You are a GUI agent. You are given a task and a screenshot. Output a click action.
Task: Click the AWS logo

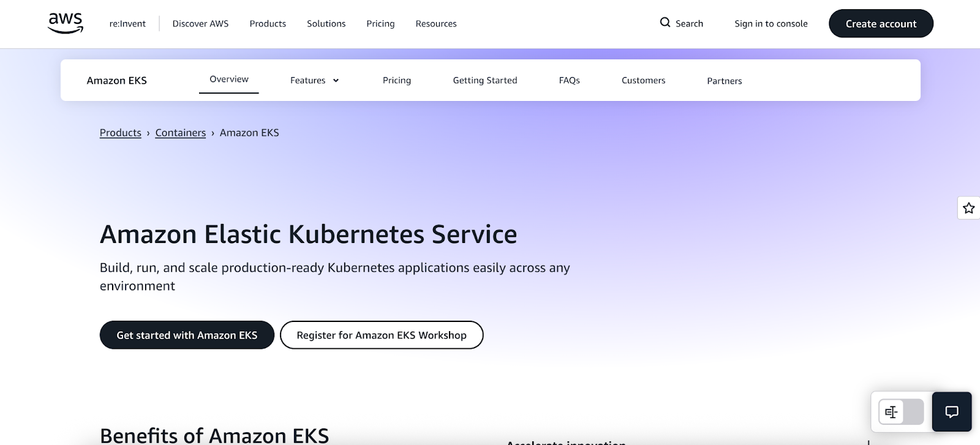[x=66, y=23]
